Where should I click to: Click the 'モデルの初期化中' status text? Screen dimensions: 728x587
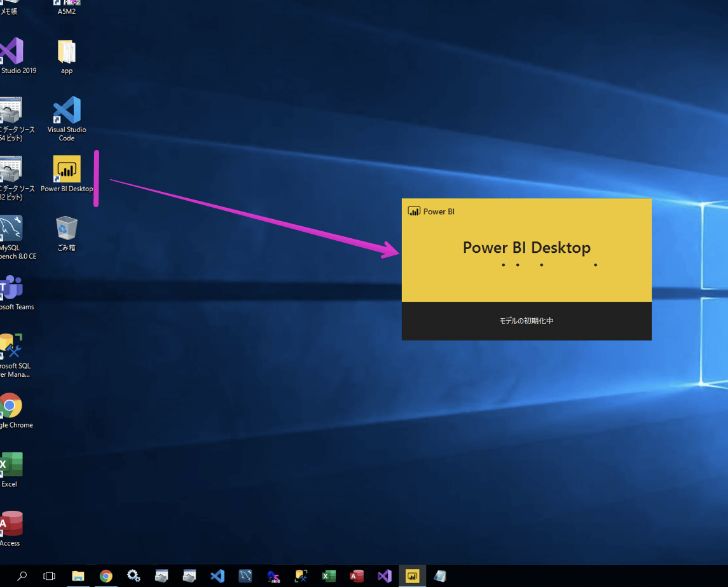pyautogui.click(x=526, y=321)
